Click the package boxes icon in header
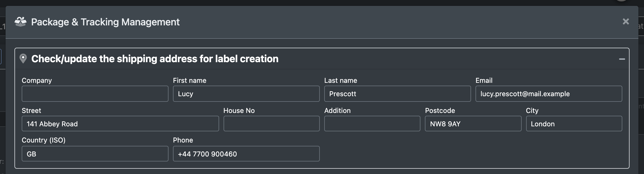The image size is (644, 174). (x=20, y=22)
